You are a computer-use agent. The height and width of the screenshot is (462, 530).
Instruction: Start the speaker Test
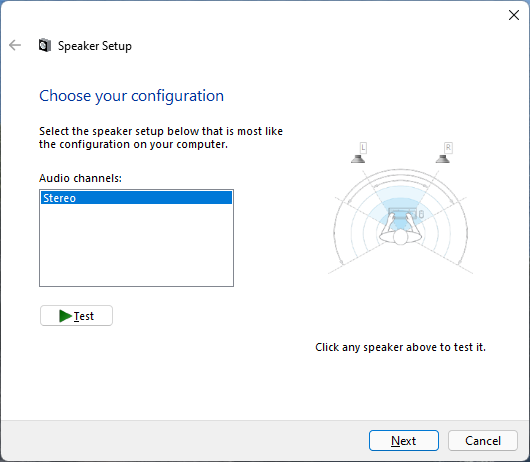pyautogui.click(x=76, y=316)
